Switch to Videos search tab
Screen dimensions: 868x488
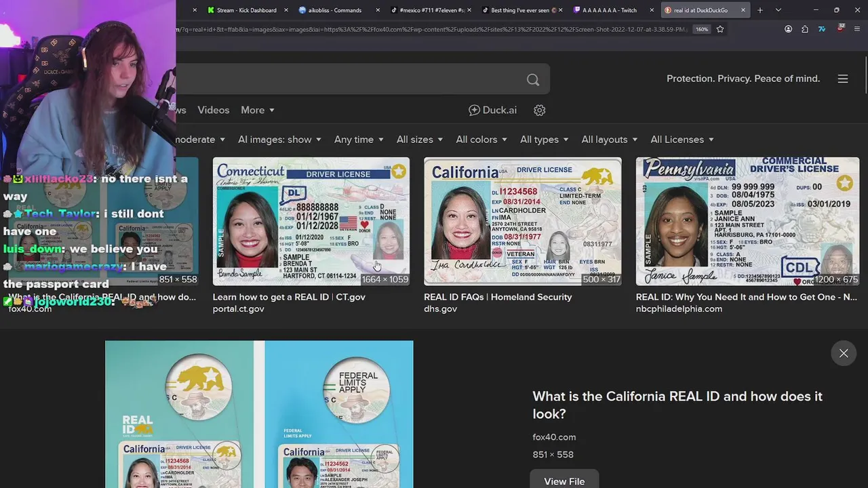tap(214, 110)
